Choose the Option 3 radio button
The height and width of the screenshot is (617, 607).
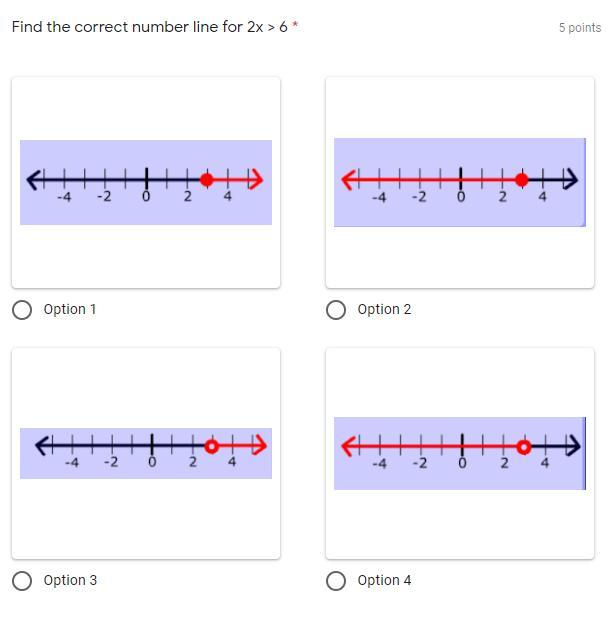[22, 581]
